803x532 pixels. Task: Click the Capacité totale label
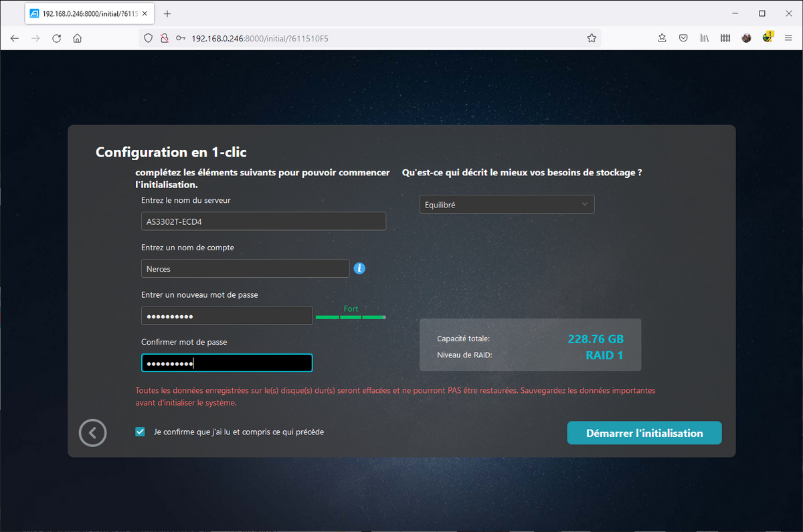click(463, 339)
